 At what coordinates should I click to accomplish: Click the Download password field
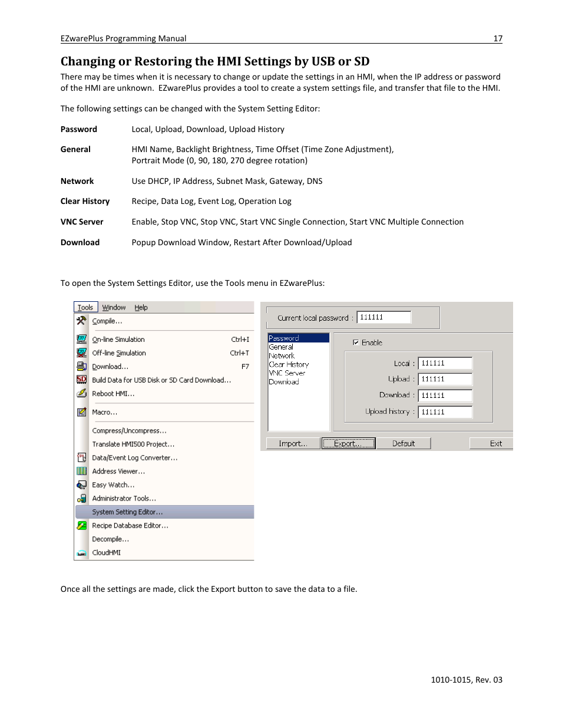[445, 396]
